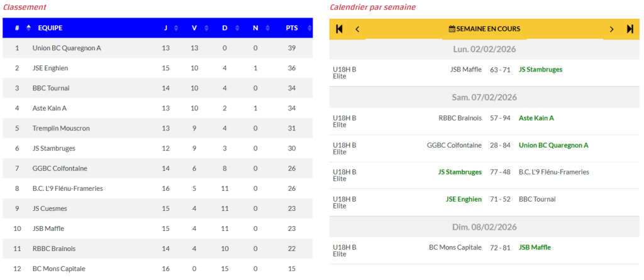The height and width of the screenshot is (280, 644).
Task: Jump to first week in calendar
Action: [340, 29]
